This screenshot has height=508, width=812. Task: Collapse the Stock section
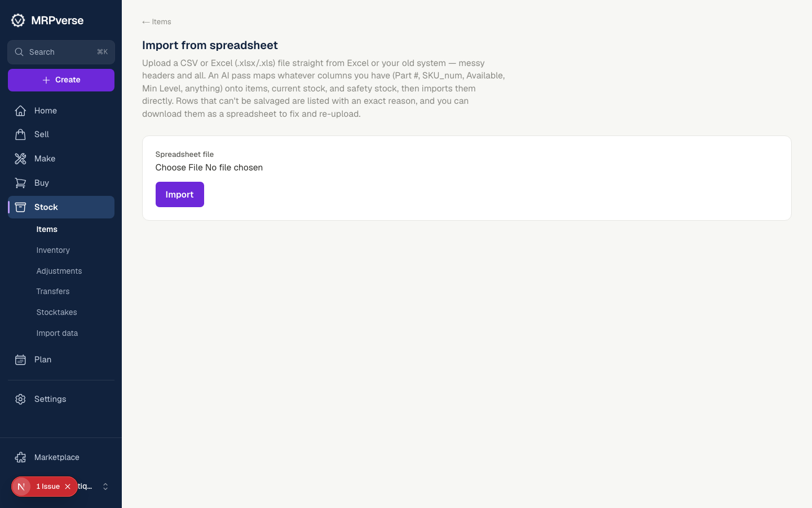(x=61, y=207)
